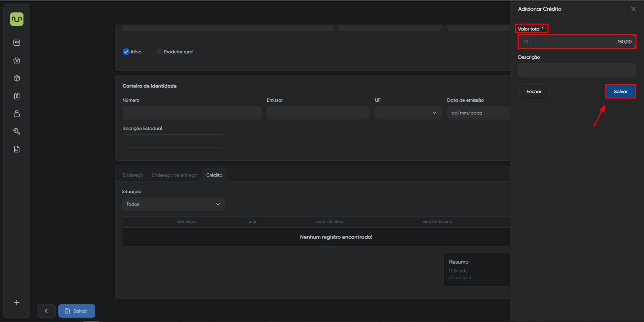Open the chart report sidebar icon
The height and width of the screenshot is (322, 644).
[x=17, y=149]
